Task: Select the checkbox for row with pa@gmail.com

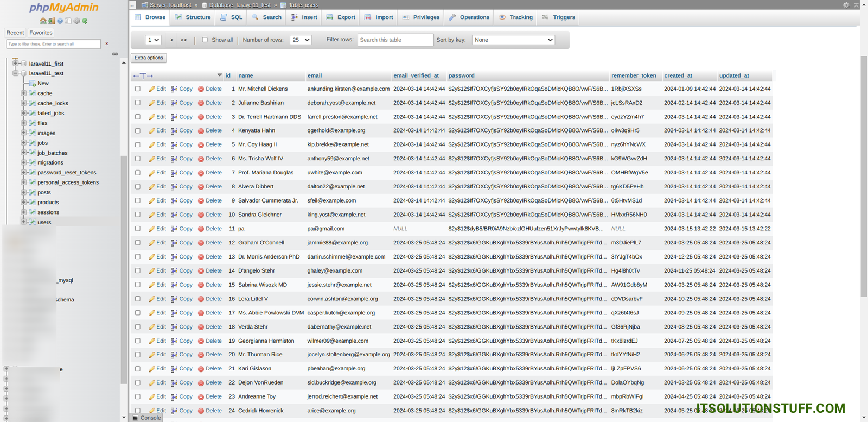Action: (x=137, y=229)
